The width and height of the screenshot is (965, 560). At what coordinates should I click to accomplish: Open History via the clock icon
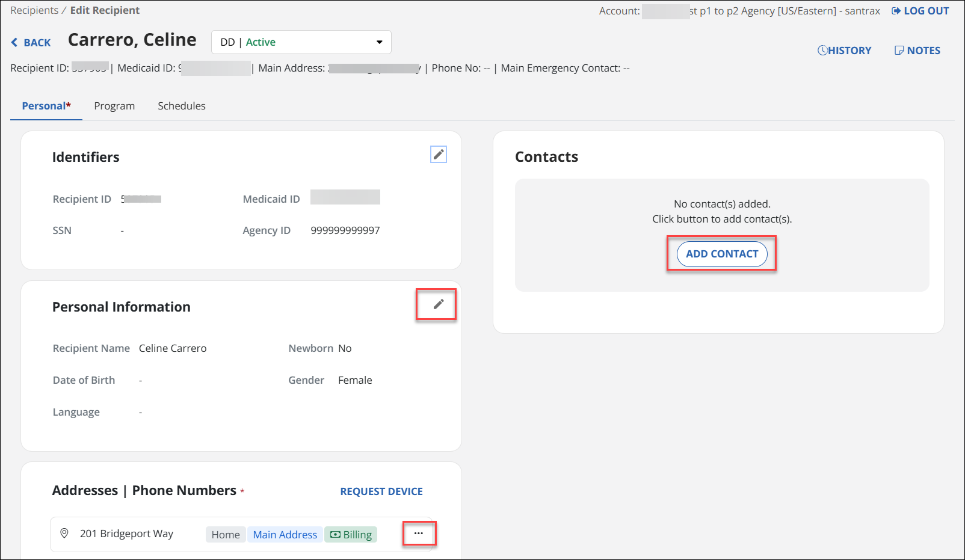(x=822, y=51)
